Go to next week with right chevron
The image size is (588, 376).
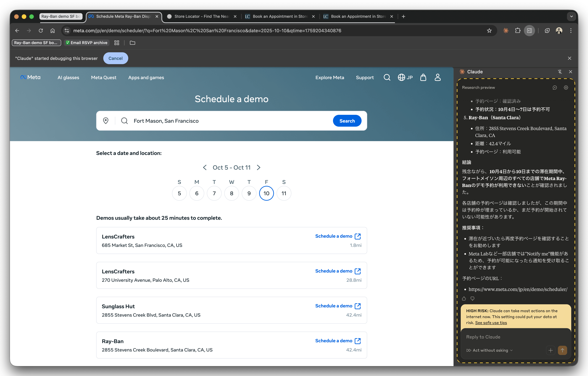(259, 167)
